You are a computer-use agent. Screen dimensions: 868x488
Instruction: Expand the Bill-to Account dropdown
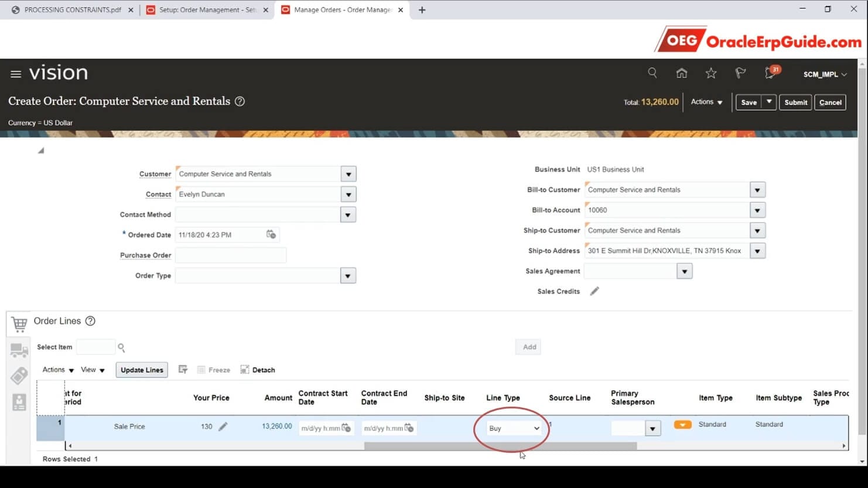757,210
